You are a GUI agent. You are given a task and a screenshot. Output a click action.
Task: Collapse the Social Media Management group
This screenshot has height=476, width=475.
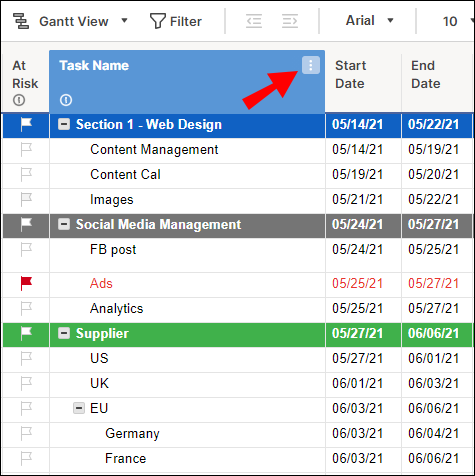64,224
